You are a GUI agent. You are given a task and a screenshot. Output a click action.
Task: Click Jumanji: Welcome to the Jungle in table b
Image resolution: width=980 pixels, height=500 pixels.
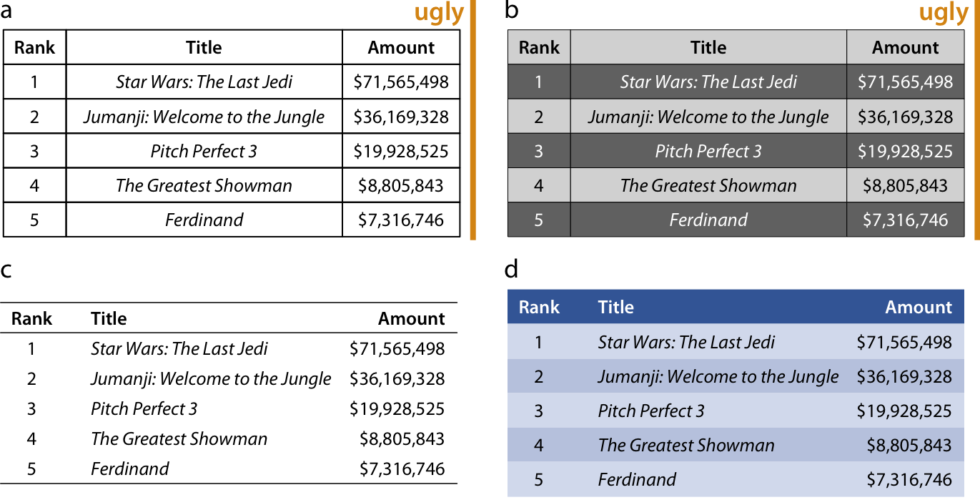click(x=708, y=117)
